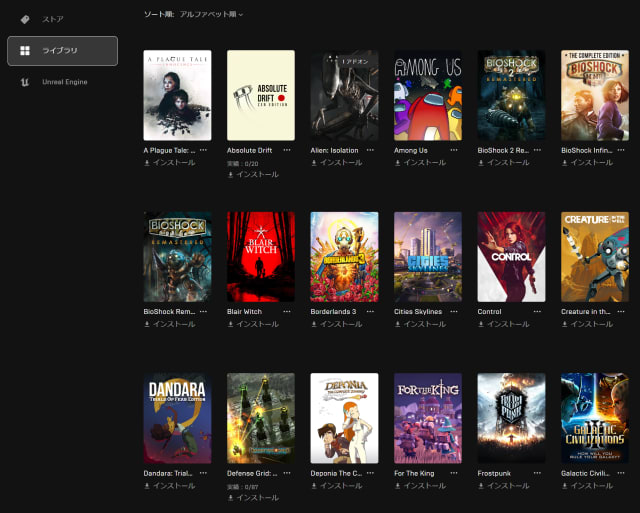
Task: Install Dandara via インストール
Action: pyautogui.click(x=169, y=486)
